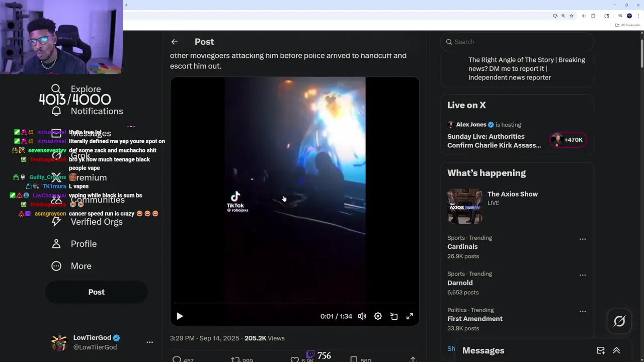The image size is (644, 362).
Task: Open media controls icon in toolbar
Action: click(621, 16)
